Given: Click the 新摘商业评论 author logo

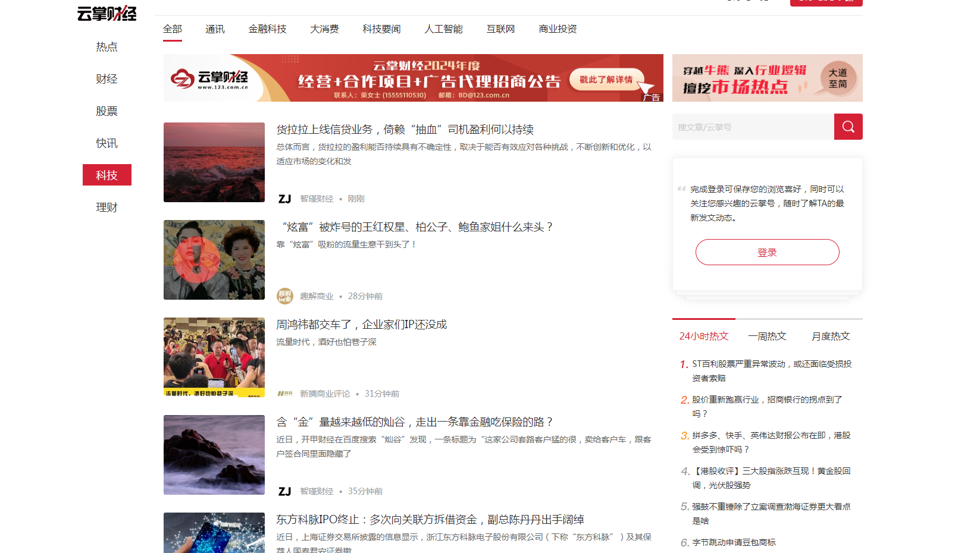Looking at the screenshot, I should pos(285,394).
